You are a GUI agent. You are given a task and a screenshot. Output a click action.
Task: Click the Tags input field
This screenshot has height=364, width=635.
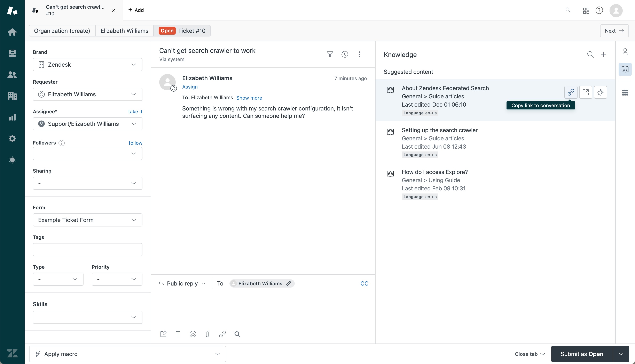87,249
